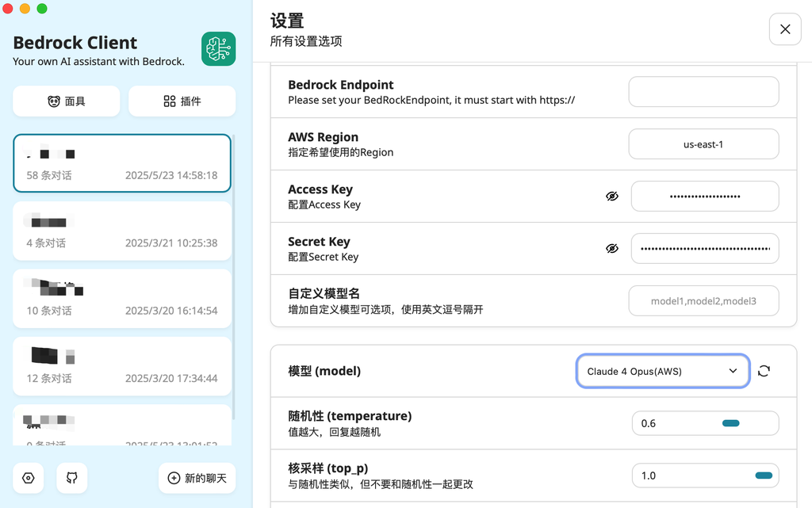Click the macOS yellow minimize window button
Image resolution: width=812 pixels, height=508 pixels.
[25, 8]
